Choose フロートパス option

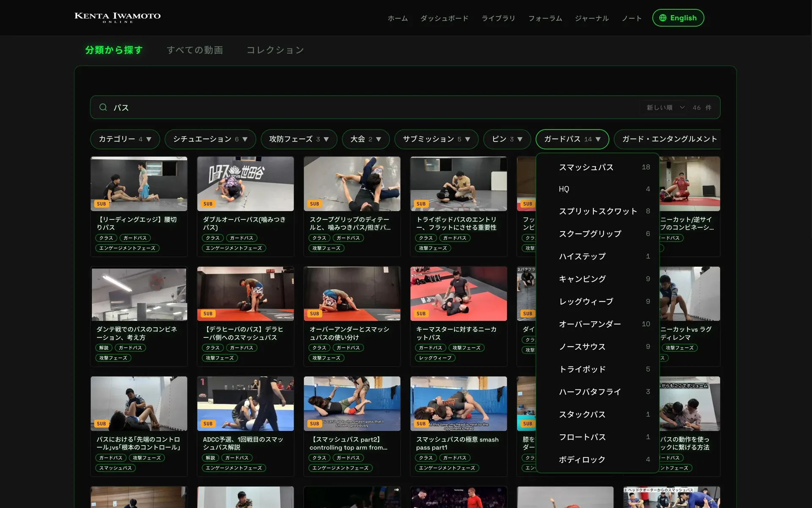click(598, 437)
